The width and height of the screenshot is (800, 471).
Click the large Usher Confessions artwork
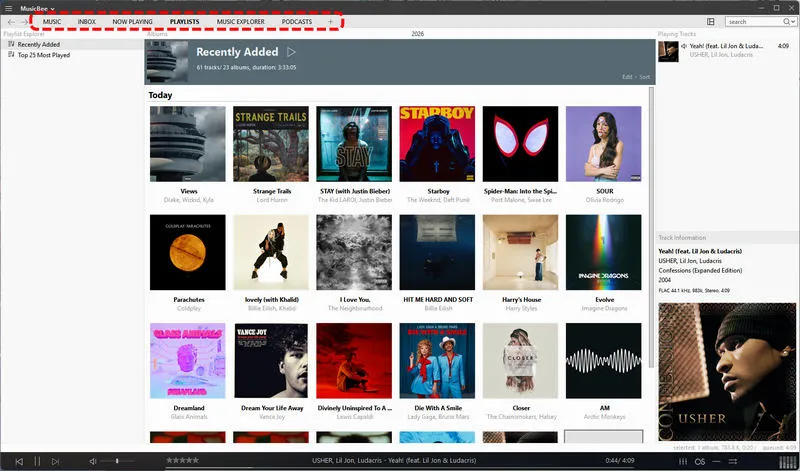point(727,372)
